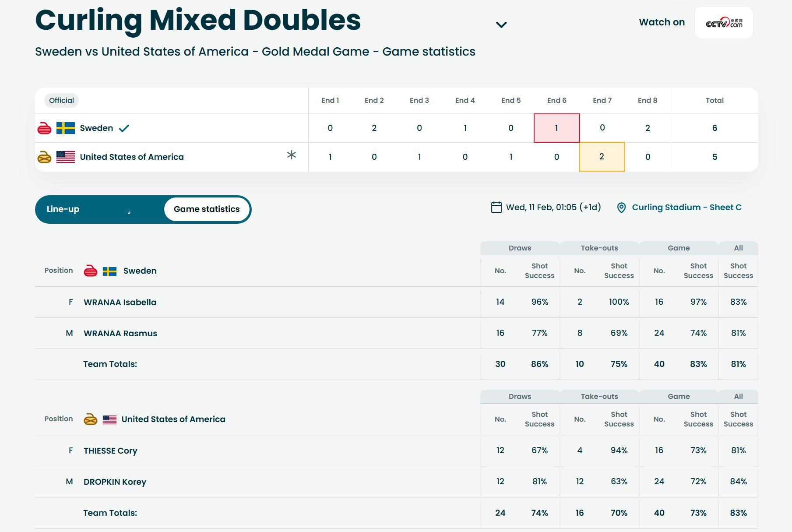
Task: Click the Curling Mixed Doubles heading
Action: [x=198, y=20]
